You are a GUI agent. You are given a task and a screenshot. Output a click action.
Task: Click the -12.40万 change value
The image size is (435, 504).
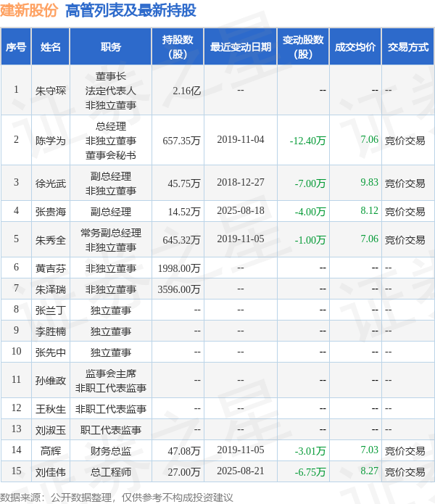308,141
